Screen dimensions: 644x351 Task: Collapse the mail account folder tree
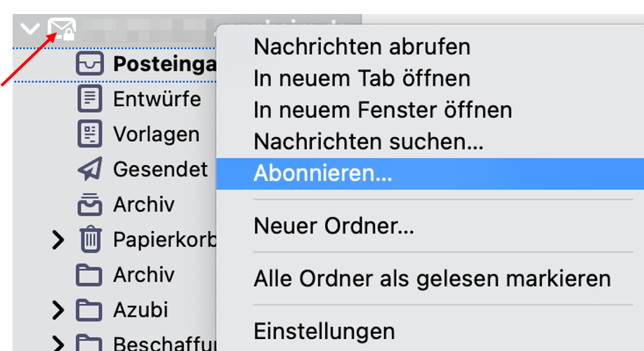30,29
